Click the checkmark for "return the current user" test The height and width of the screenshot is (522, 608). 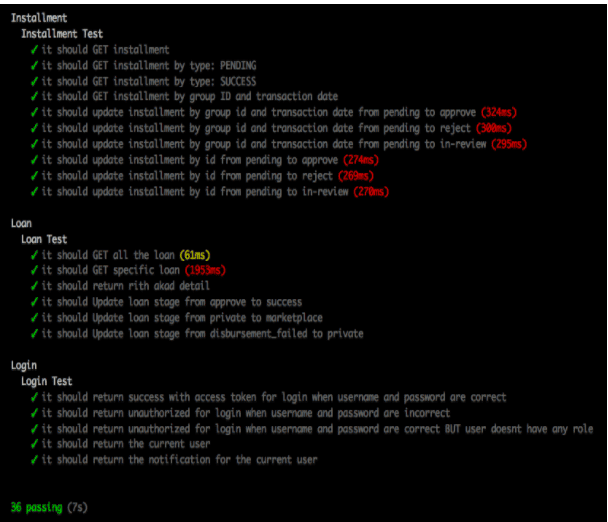[x=35, y=444]
